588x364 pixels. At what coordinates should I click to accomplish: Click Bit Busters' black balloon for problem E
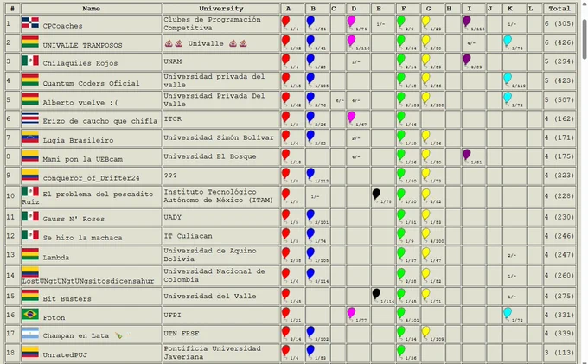click(x=376, y=294)
